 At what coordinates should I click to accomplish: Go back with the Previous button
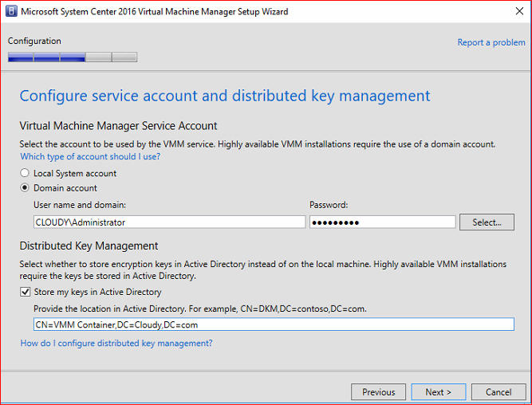(378, 391)
